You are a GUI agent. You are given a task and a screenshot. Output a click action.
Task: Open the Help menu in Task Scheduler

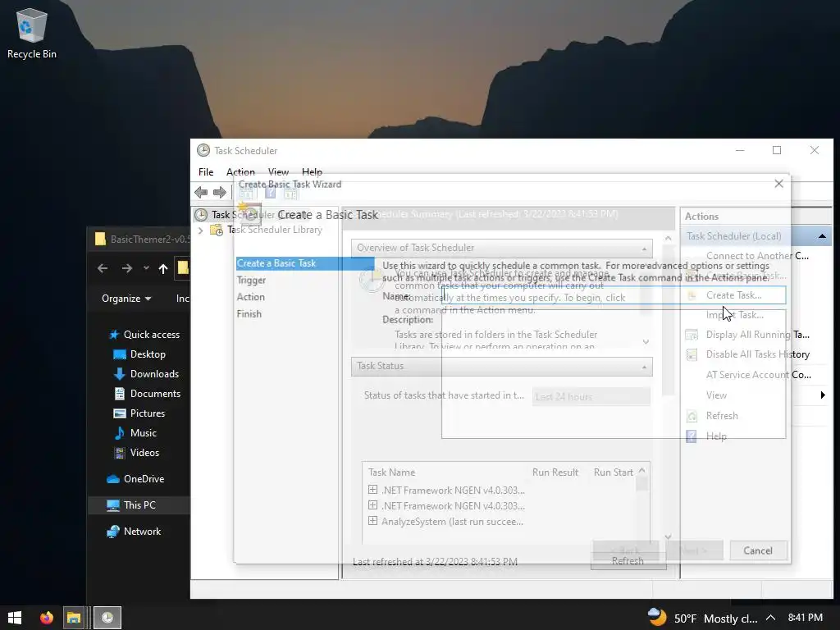312,172
